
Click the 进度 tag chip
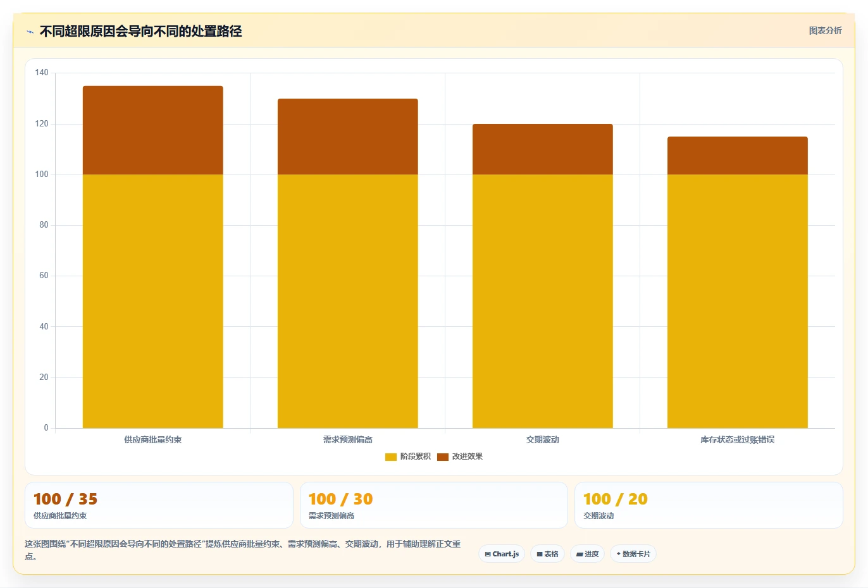coord(587,554)
